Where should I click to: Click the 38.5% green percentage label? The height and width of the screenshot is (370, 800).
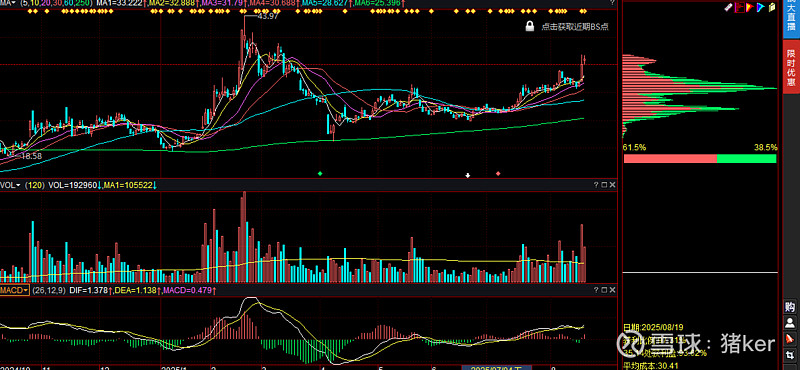766,147
